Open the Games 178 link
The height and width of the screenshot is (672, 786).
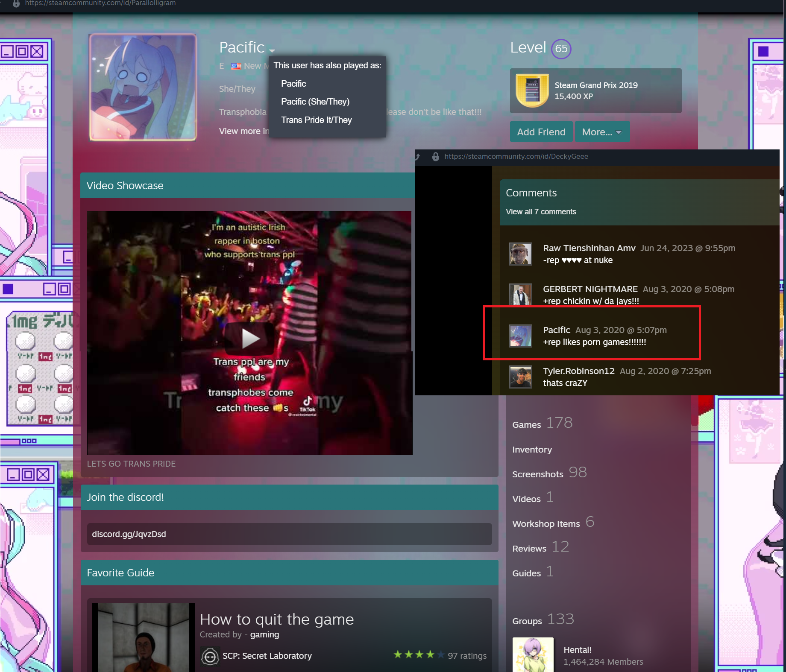[x=543, y=423]
